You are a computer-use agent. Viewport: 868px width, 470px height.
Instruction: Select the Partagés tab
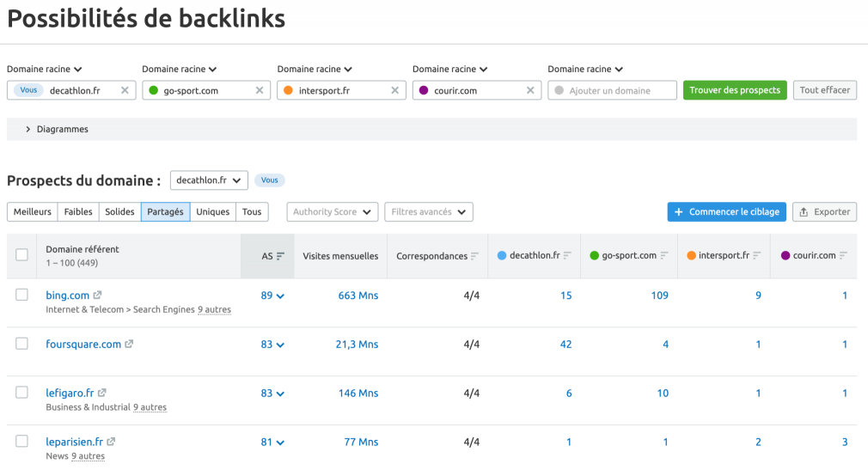click(x=165, y=212)
